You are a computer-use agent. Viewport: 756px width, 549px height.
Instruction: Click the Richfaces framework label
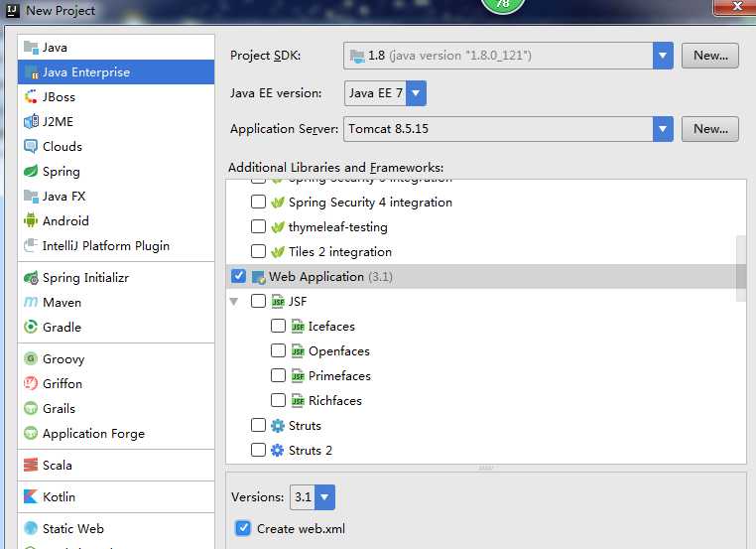click(x=335, y=400)
